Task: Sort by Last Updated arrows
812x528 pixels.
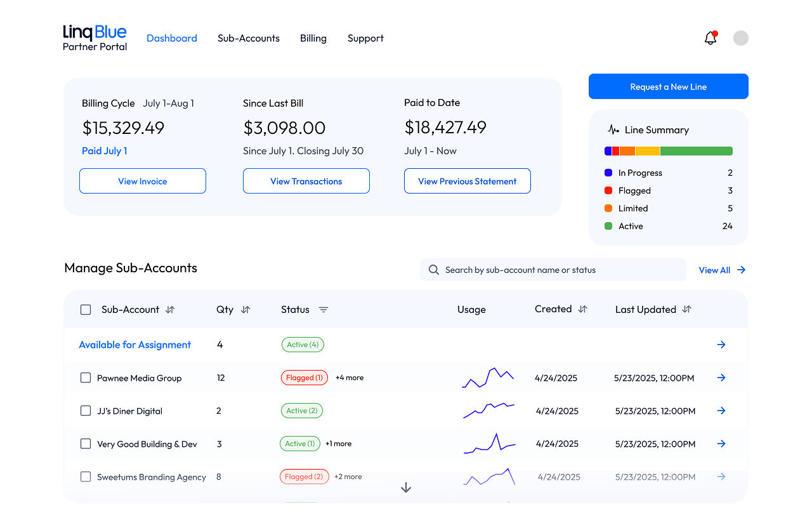Action: 686,310
